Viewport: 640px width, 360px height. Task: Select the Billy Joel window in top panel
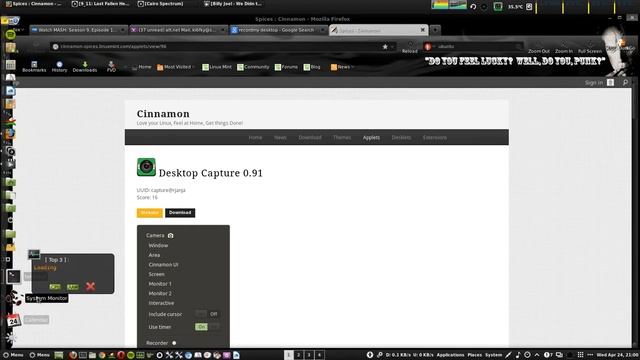[x=233, y=4]
